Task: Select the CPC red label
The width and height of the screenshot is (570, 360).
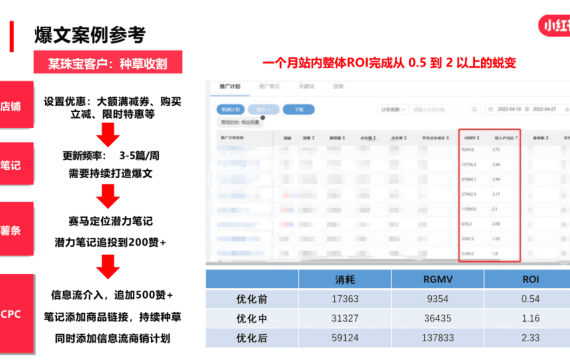Action: pyautogui.click(x=17, y=313)
